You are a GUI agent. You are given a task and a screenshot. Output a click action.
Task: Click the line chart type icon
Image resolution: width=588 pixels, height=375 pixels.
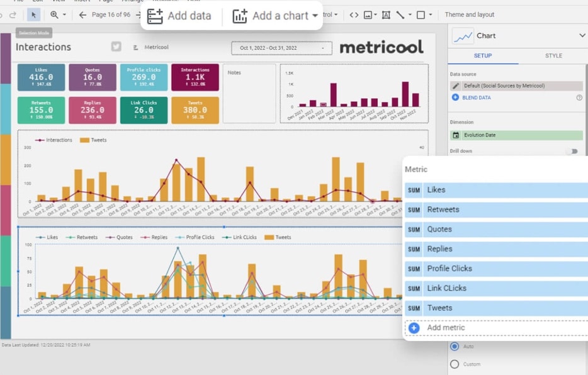tap(462, 36)
